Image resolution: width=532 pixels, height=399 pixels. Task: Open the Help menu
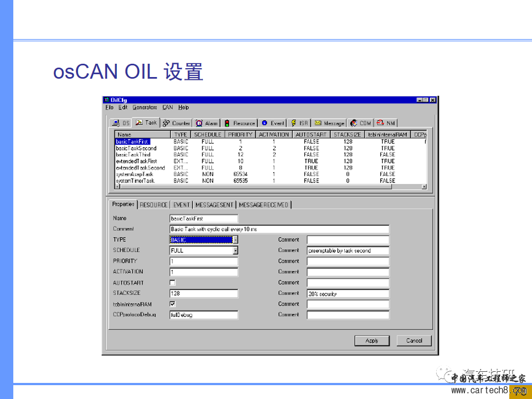[x=183, y=107]
